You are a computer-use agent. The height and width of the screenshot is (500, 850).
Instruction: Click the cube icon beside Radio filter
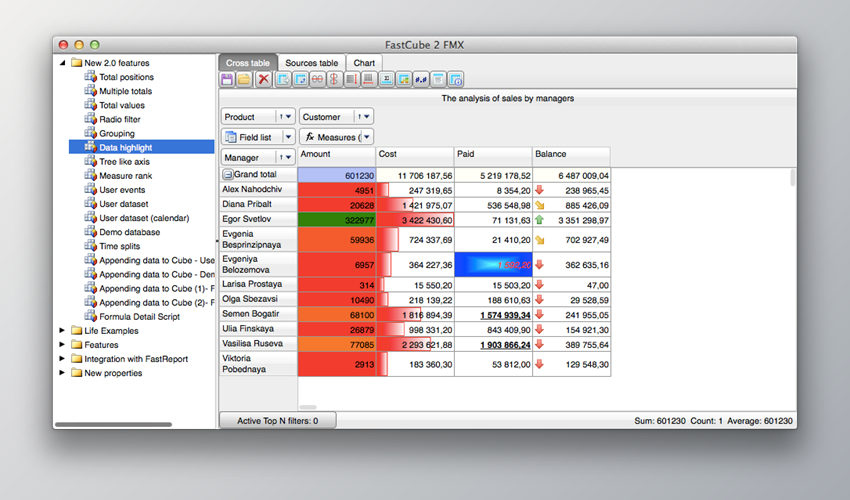(x=91, y=119)
